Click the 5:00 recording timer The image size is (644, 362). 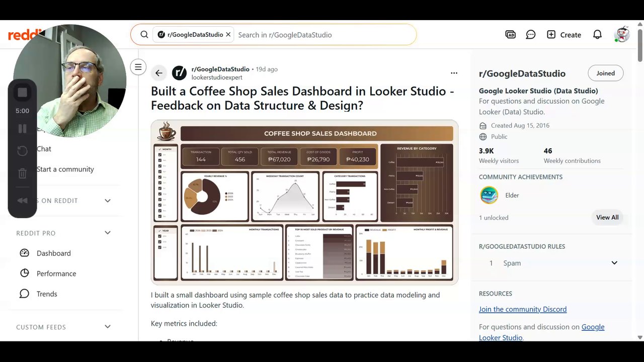[x=22, y=111]
